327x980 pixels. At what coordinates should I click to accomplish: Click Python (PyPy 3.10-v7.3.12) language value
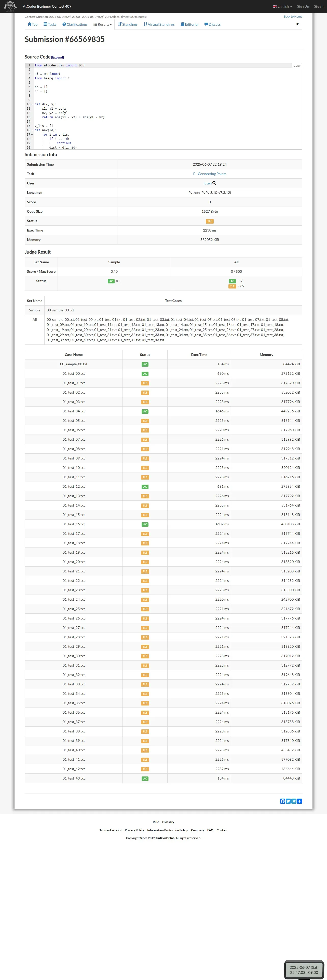tap(209, 193)
